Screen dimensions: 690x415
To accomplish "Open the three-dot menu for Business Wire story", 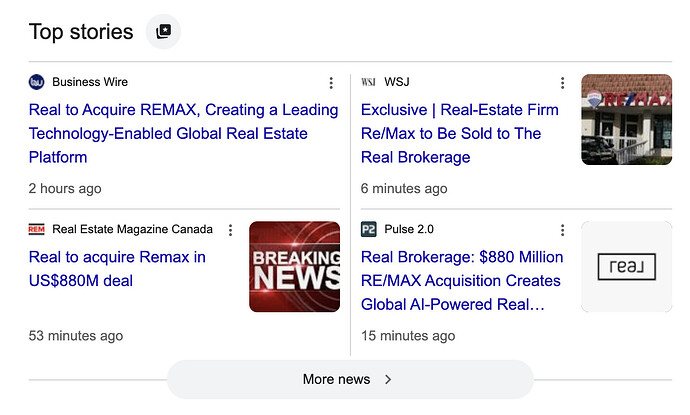I will tap(331, 83).
